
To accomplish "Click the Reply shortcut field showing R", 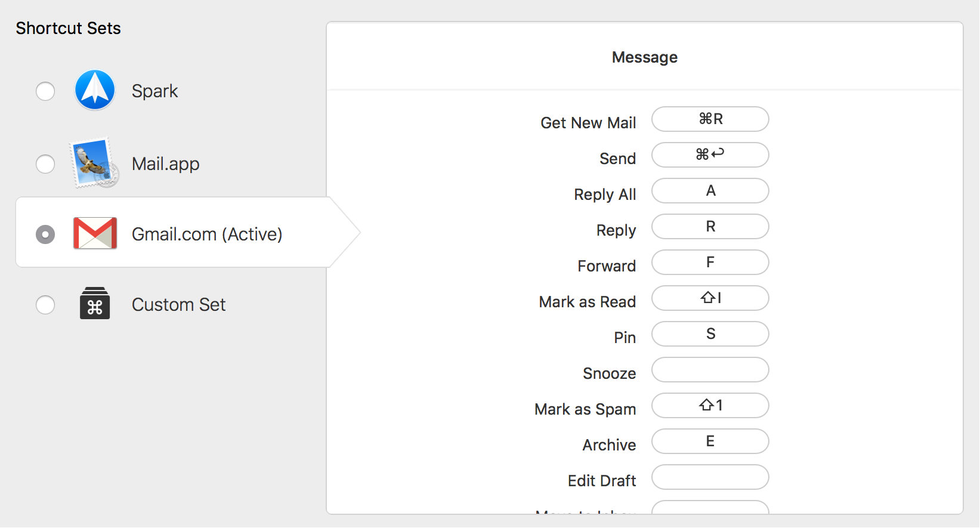I will [710, 227].
